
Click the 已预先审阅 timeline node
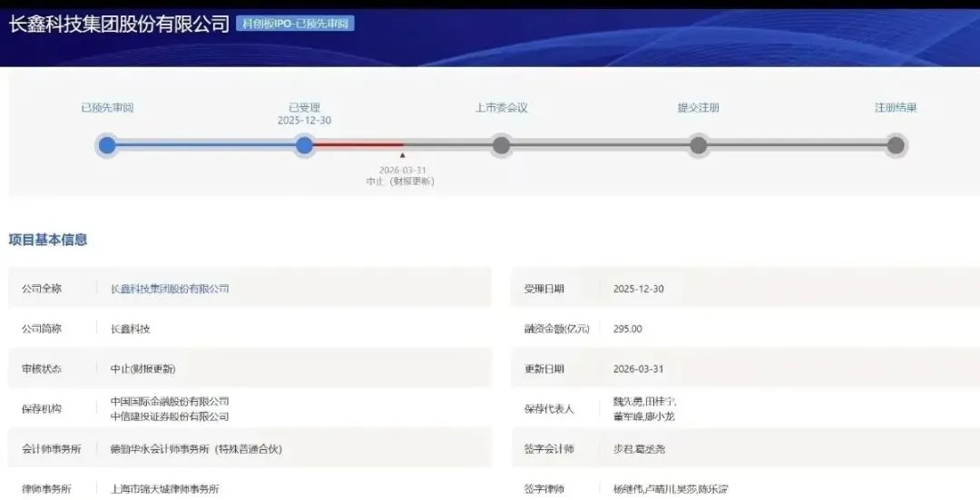coord(107,145)
